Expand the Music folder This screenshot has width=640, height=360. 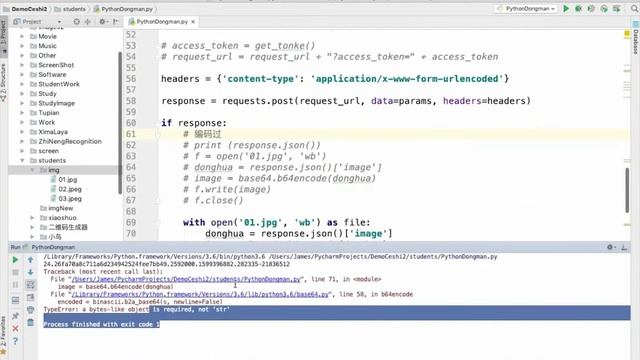coord(22,46)
